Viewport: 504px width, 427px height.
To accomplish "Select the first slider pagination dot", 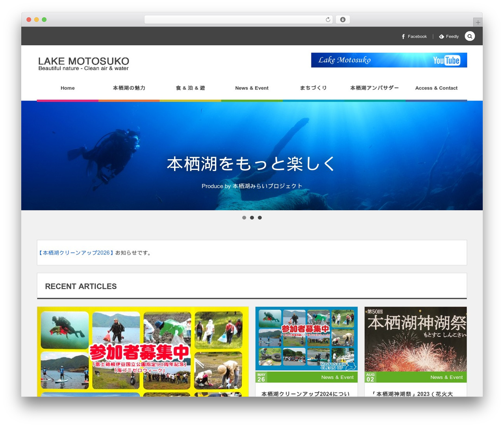I will [244, 217].
